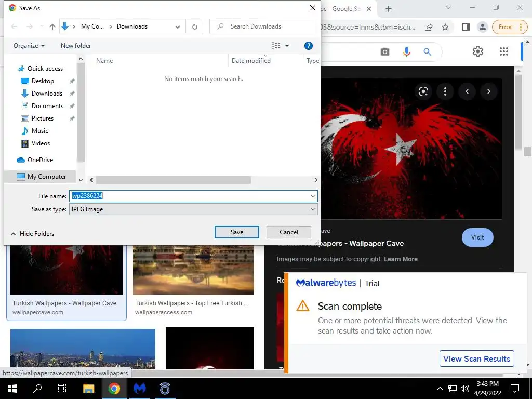Open the Turkish Wallpapers - Top Free thumbnail
Viewport: 532px width, 399px height.
pos(193,270)
